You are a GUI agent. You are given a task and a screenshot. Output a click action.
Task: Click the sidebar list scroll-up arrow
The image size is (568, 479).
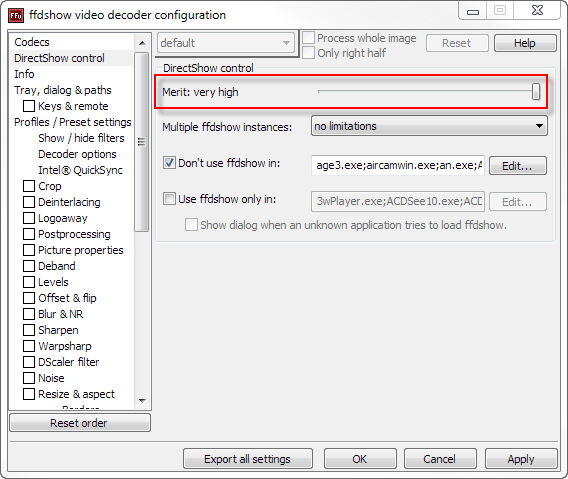click(x=142, y=43)
